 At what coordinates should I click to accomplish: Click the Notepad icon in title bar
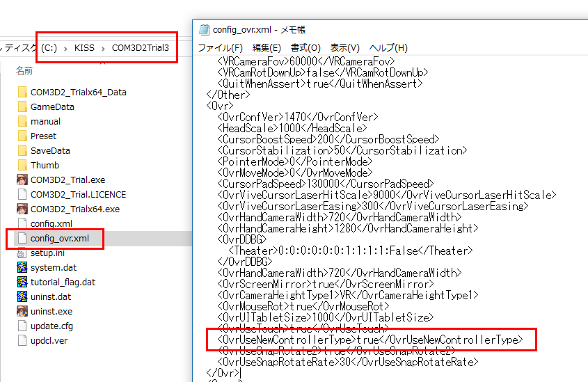pos(204,30)
